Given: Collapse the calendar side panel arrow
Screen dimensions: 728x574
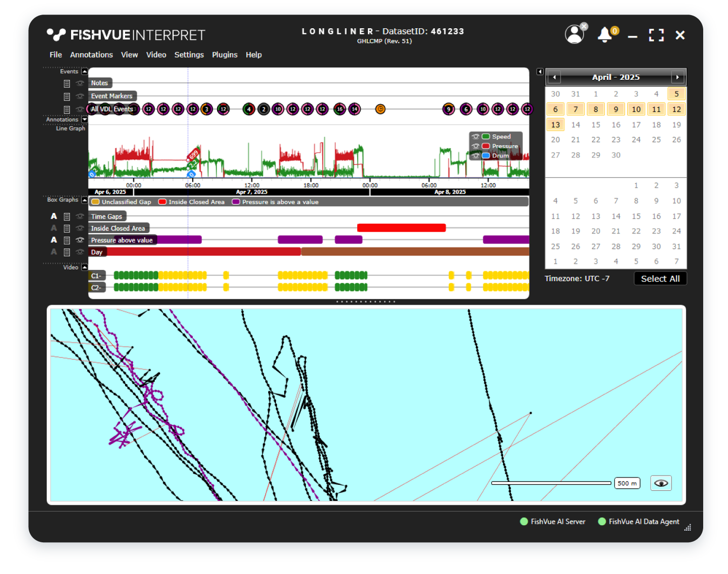Looking at the screenshot, I should click(540, 72).
